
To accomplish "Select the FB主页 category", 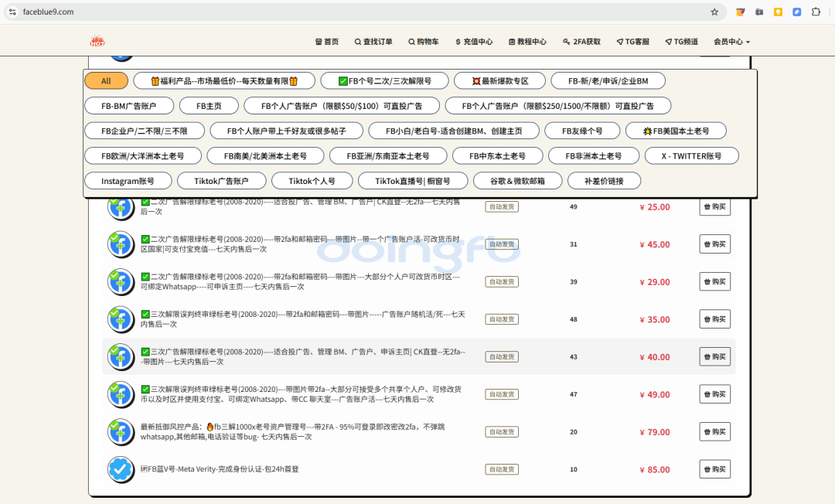I will 209,106.
